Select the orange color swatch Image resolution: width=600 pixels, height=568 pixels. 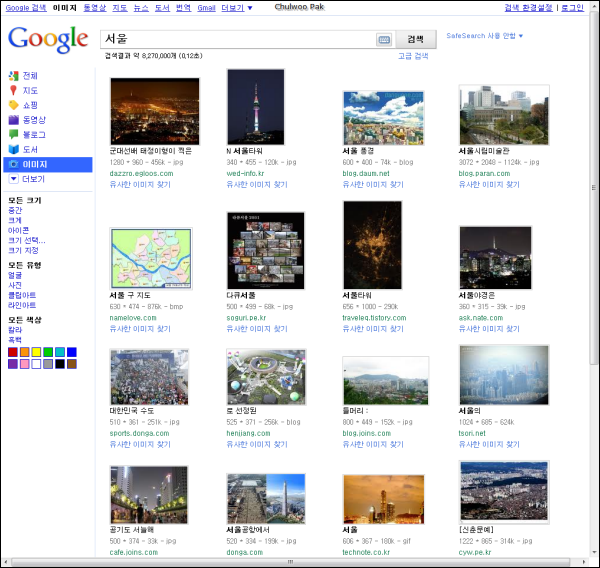click(x=24, y=352)
